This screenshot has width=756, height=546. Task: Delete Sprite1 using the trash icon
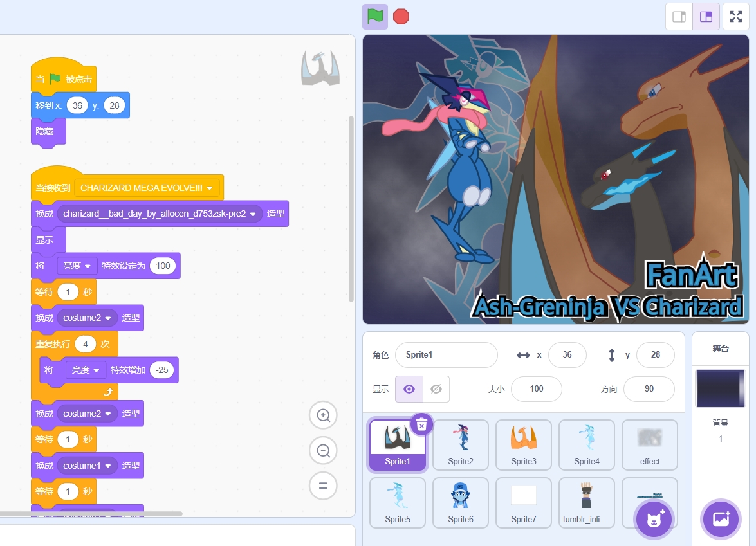pos(421,424)
